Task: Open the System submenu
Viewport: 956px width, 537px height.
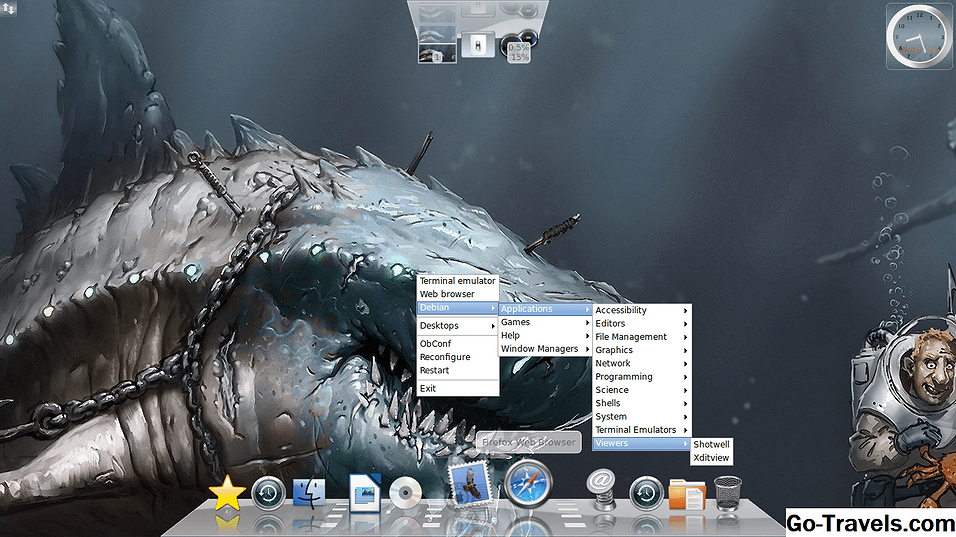Action: coord(641,417)
